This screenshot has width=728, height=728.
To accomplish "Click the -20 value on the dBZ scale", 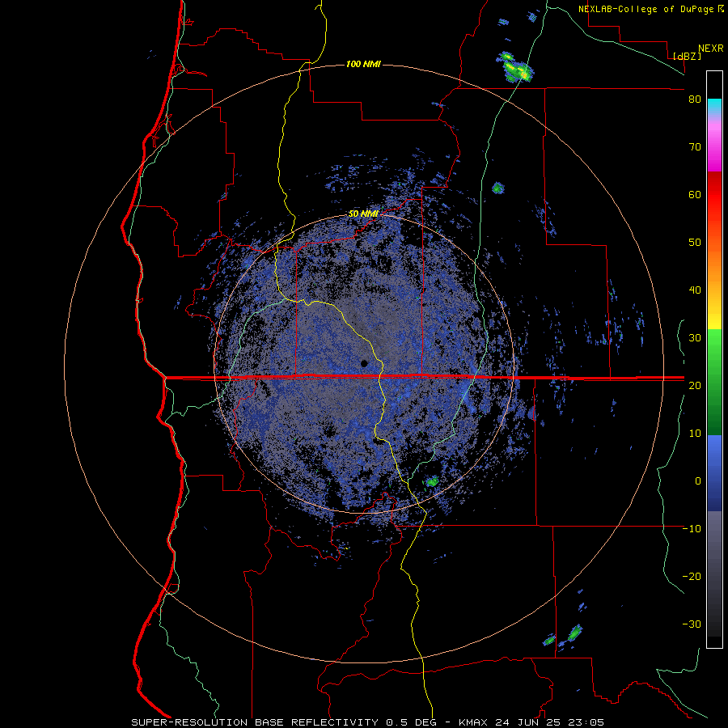I will pyautogui.click(x=692, y=577).
